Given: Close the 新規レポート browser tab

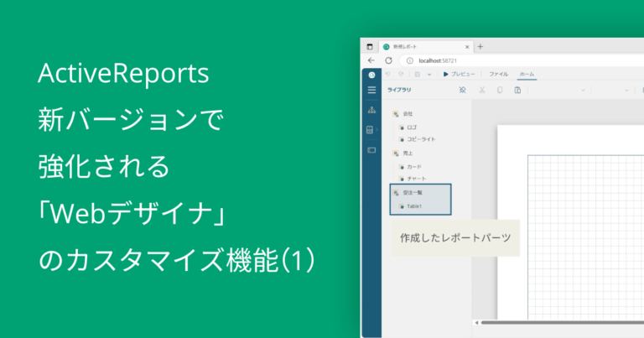Looking at the screenshot, I should (x=467, y=47).
